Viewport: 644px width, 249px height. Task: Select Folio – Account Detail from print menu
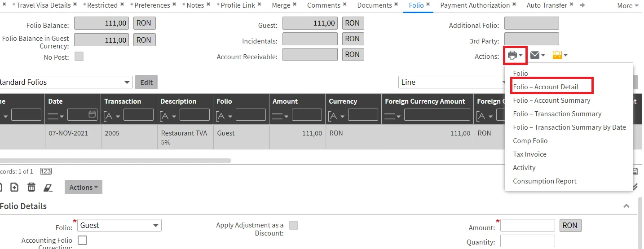click(x=545, y=87)
